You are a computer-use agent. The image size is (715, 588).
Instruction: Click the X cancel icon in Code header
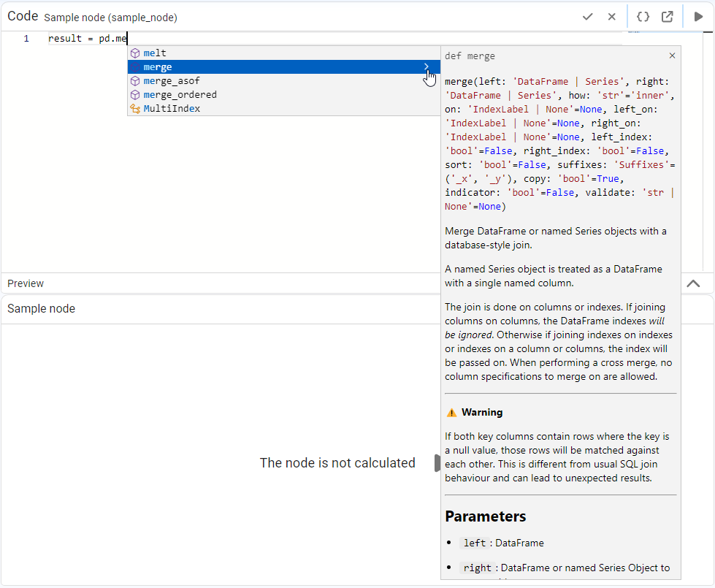coord(612,17)
